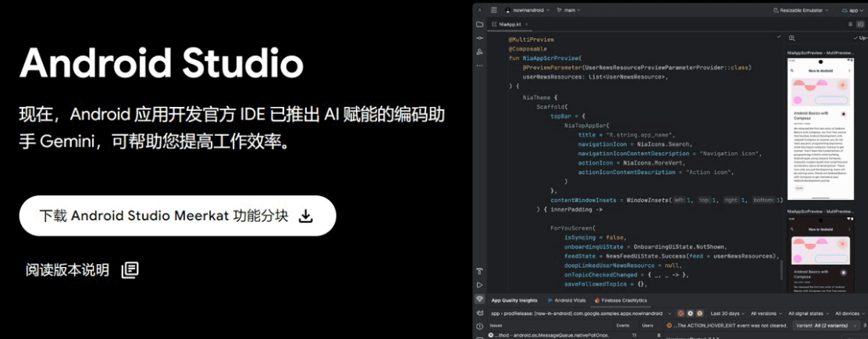Click the dark theme NiaAppScrPreview thumbnail
Screen dimensions: 868x339
click(821, 255)
